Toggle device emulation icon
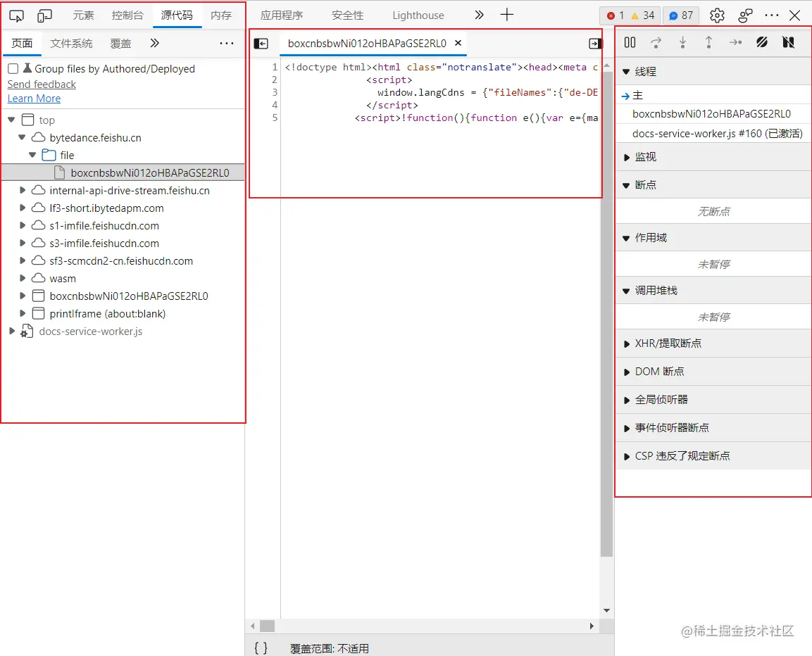 (x=44, y=16)
